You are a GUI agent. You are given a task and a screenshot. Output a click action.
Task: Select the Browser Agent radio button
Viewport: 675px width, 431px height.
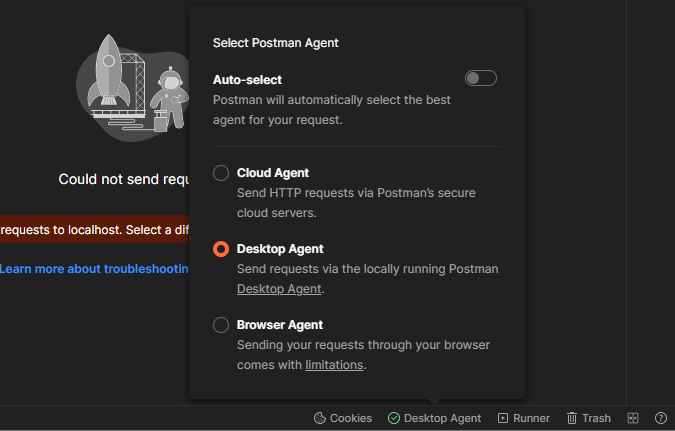(x=221, y=325)
